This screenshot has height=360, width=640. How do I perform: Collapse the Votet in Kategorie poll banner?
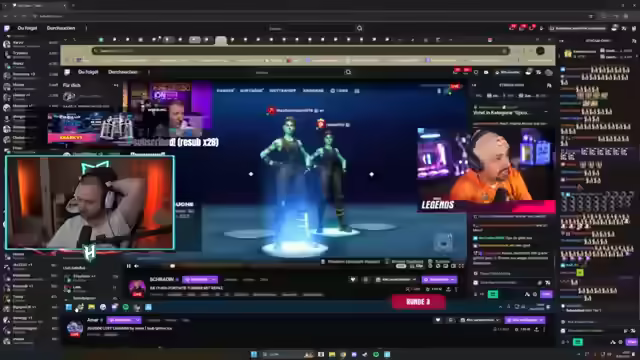tap(546, 112)
